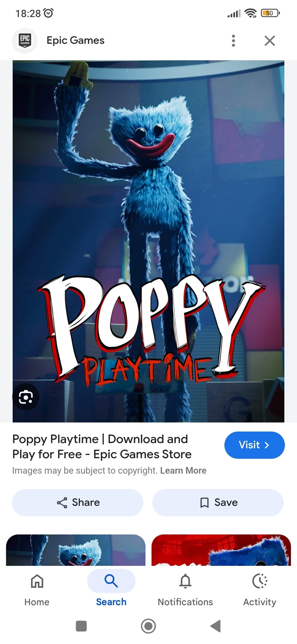The height and width of the screenshot is (644, 297).
Task: Tap the Android recent apps square
Action: 81,626
